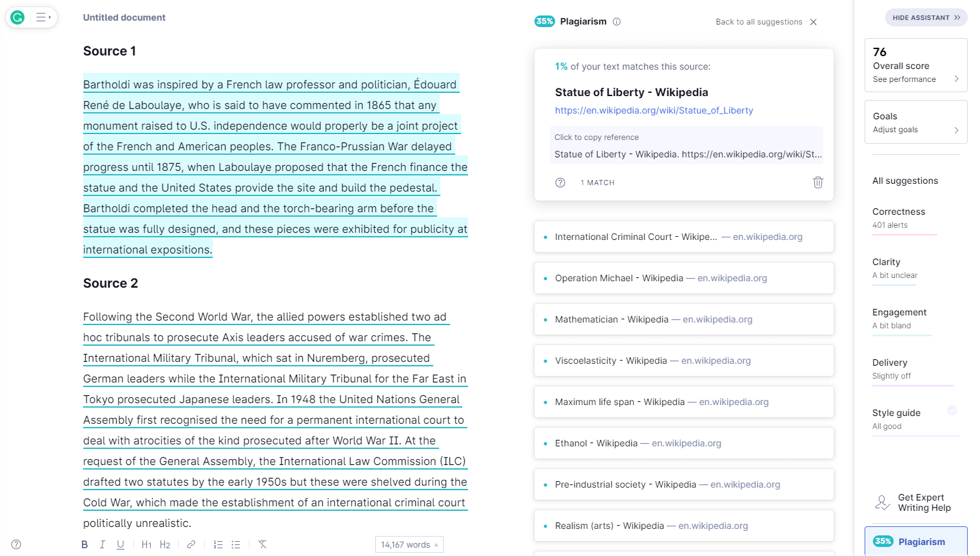Click the plagiarism info icon

point(616,21)
